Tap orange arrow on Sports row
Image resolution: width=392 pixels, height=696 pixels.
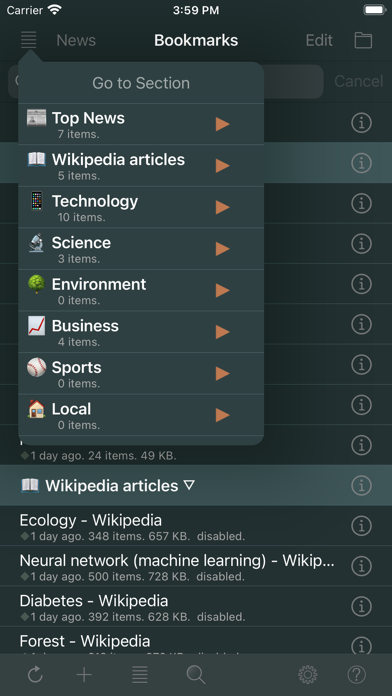click(x=222, y=374)
